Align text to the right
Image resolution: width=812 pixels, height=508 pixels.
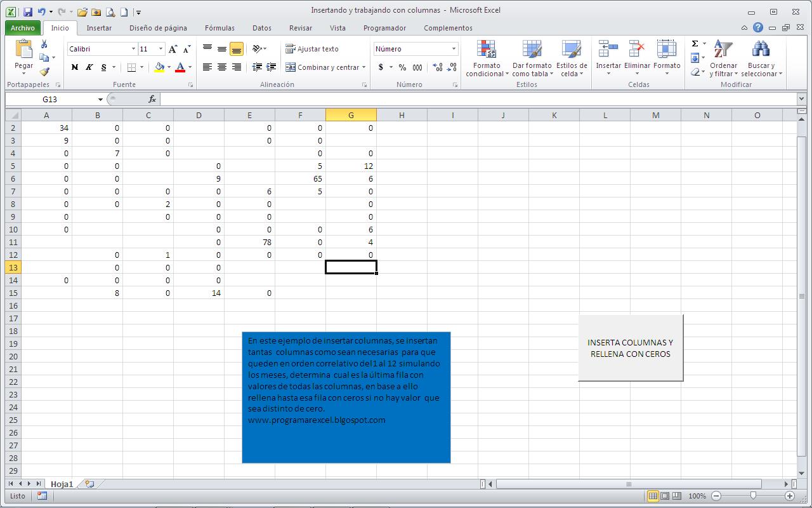(237, 67)
